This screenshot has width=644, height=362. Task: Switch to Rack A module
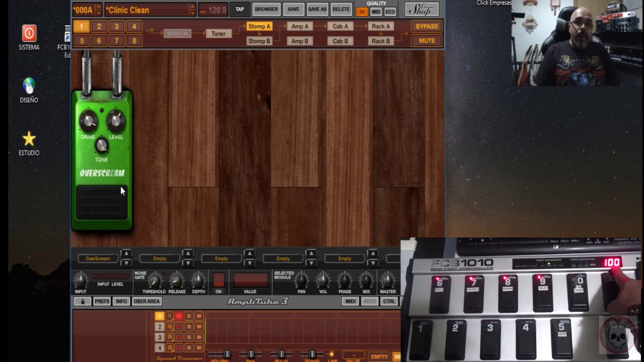(380, 26)
